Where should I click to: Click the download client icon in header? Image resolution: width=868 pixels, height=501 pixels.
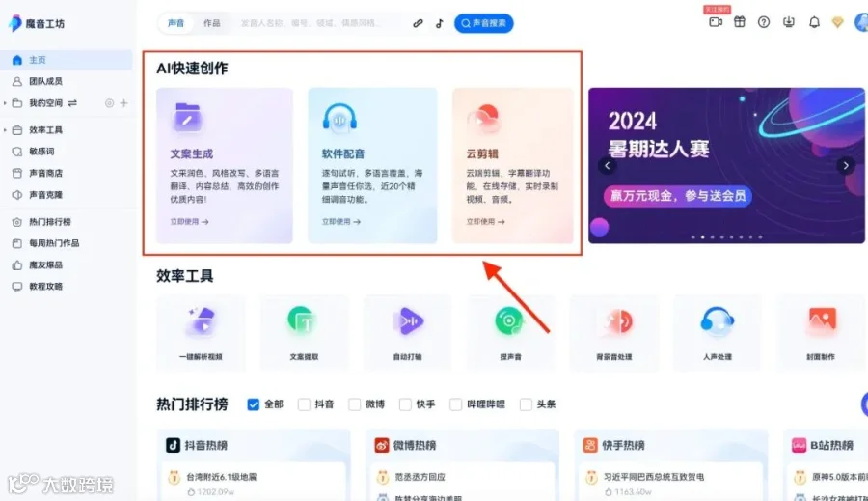[x=789, y=22]
